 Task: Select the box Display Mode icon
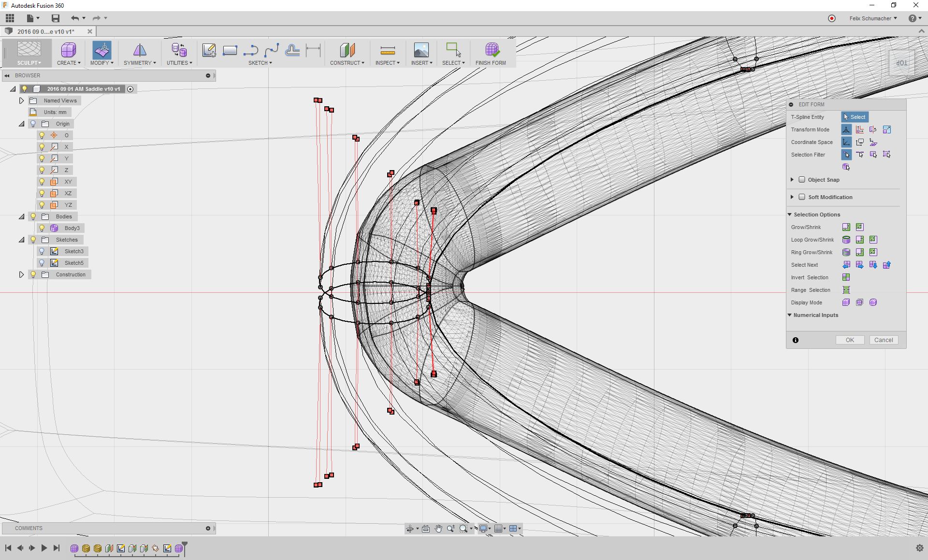tap(846, 302)
